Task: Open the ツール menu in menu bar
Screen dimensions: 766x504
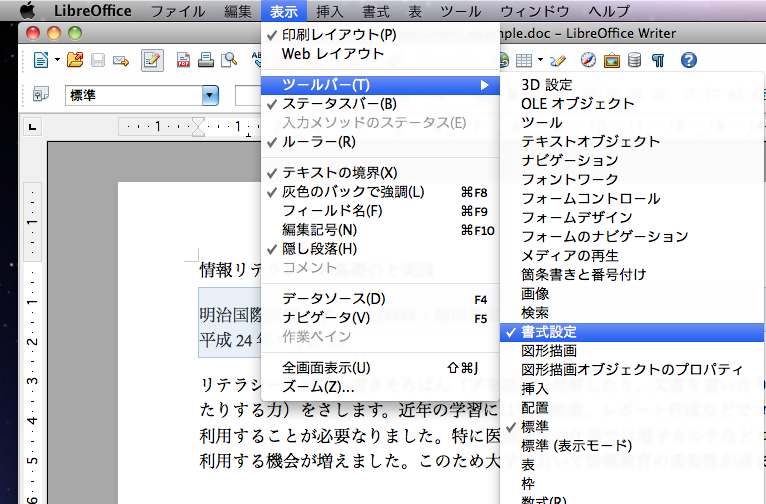Action: point(460,10)
